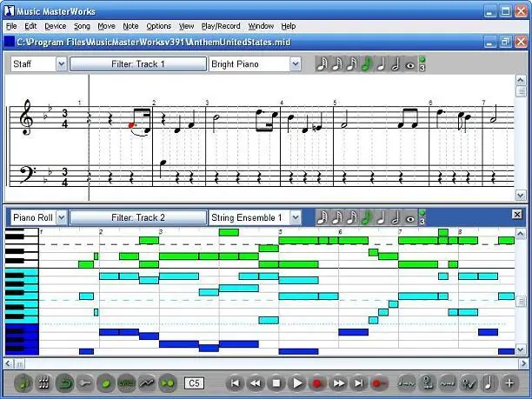The image size is (532, 399).
Task: Open the Play/Record menu
Action: (x=221, y=26)
